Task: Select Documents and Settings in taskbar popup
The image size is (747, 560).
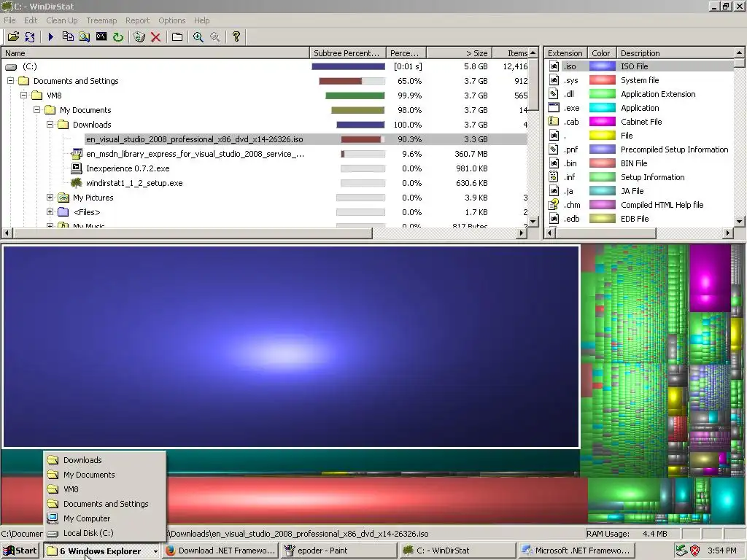Action: [x=104, y=504]
